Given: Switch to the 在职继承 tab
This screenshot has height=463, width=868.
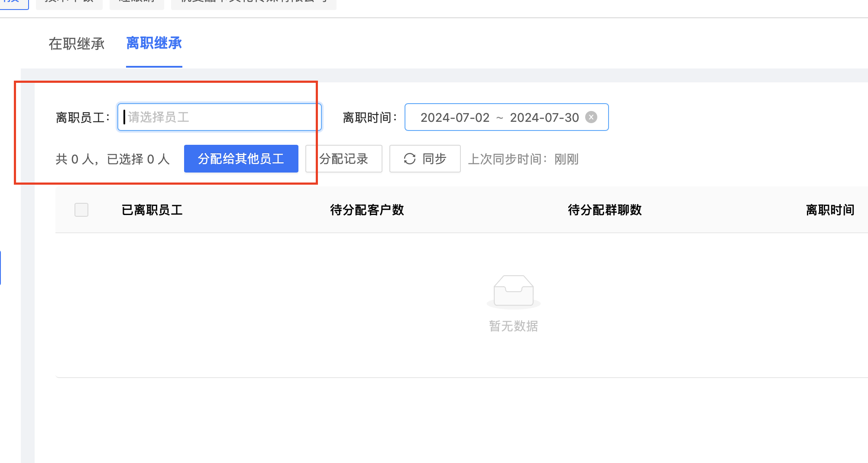Looking at the screenshot, I should [x=77, y=44].
